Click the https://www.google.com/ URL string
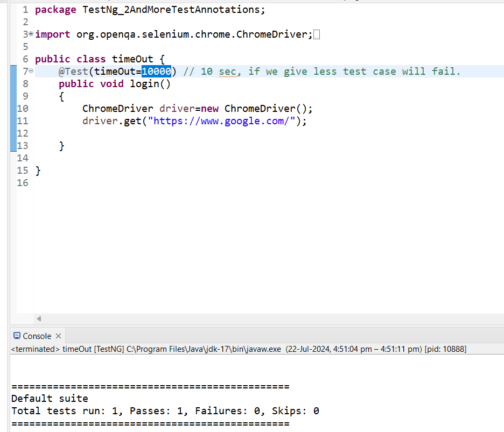The height and width of the screenshot is (432, 504). pos(221,121)
